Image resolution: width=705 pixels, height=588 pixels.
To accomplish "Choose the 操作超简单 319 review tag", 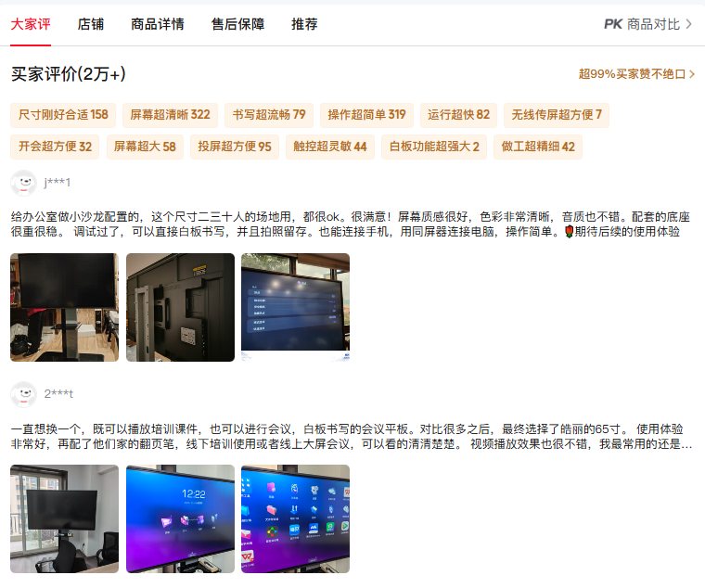I will (x=366, y=115).
